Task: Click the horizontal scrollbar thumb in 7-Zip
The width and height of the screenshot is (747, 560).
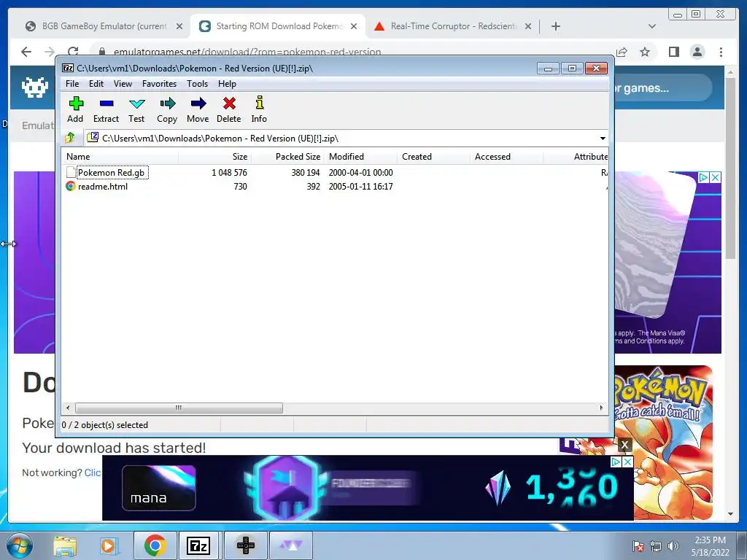Action: pyautogui.click(x=179, y=408)
